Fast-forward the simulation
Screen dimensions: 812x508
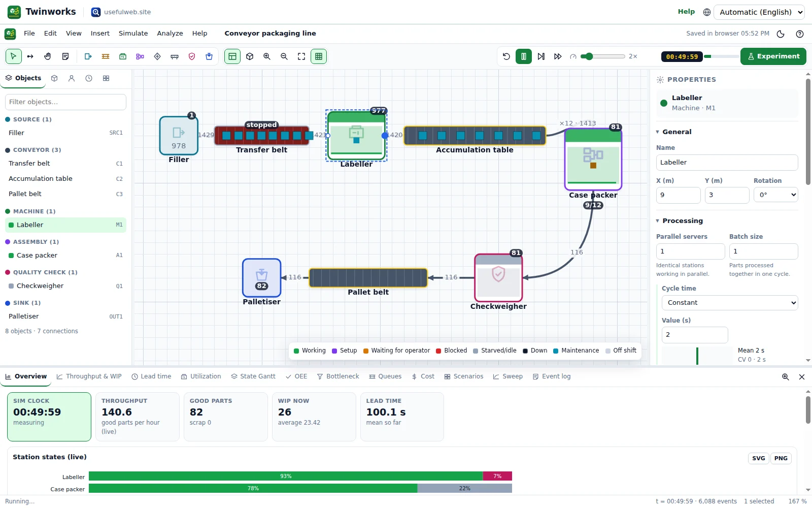(x=558, y=56)
